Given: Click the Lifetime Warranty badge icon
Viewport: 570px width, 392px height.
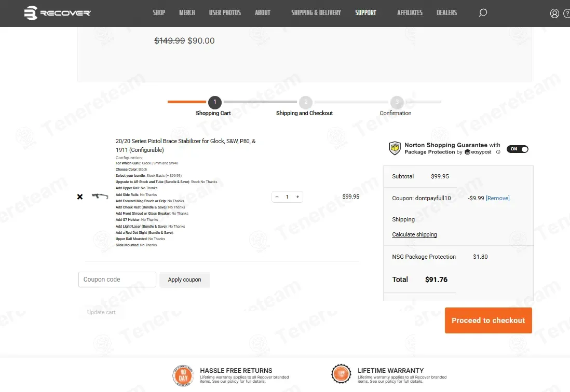Looking at the screenshot, I should [x=341, y=374].
